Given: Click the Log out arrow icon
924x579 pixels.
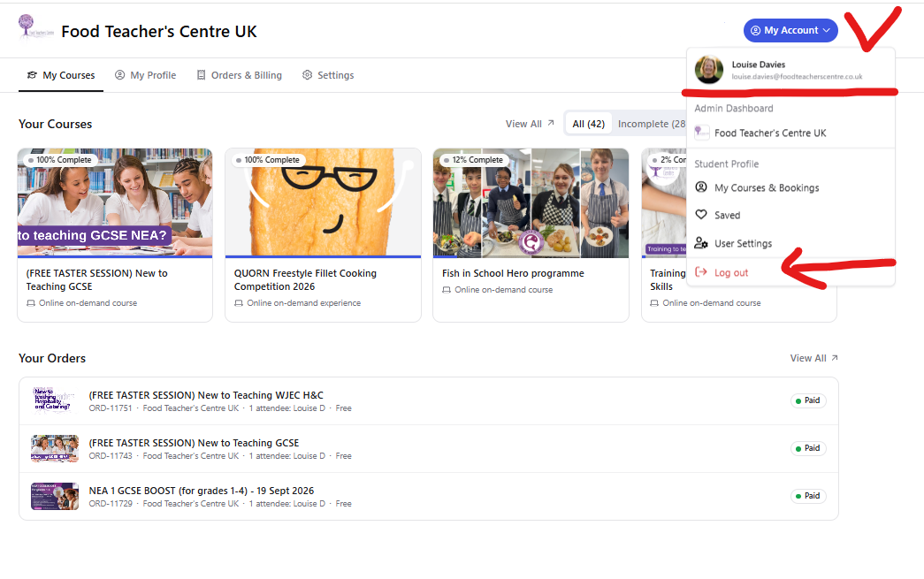Looking at the screenshot, I should (x=700, y=272).
